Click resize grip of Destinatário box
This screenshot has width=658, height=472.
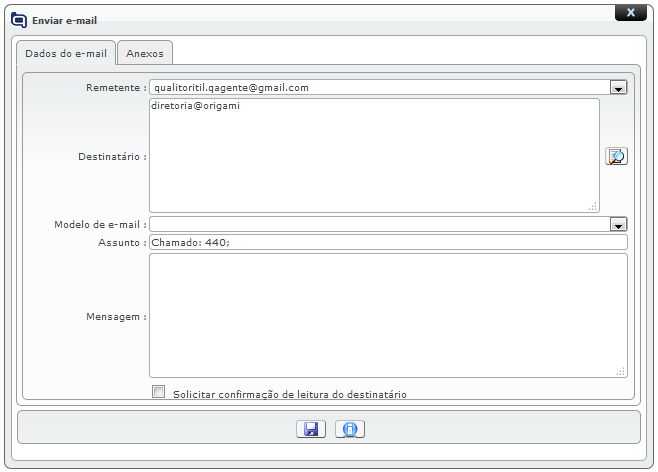coord(593,206)
